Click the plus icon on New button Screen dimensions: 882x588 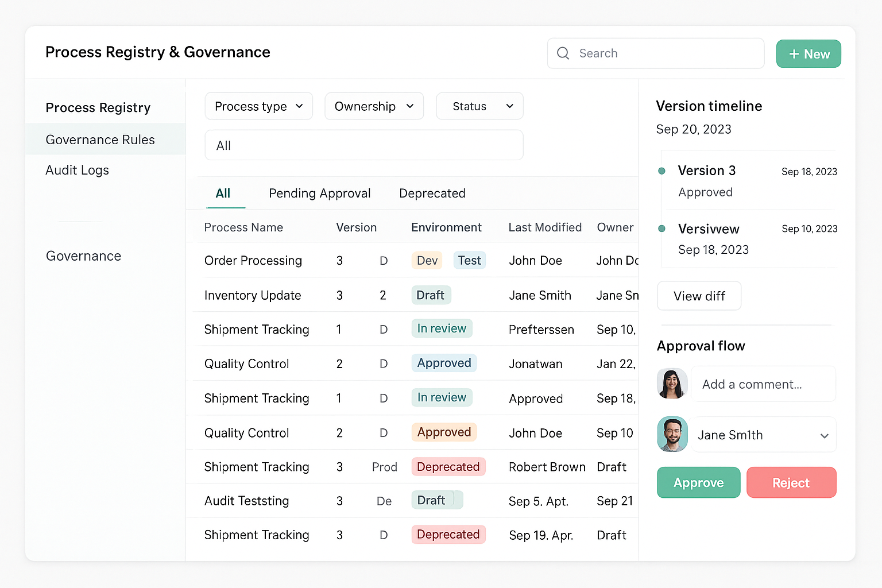[x=794, y=54]
